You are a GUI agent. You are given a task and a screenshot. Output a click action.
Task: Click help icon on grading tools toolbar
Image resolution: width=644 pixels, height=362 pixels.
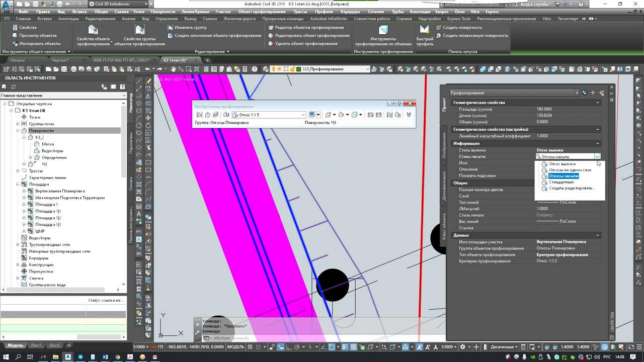(400, 104)
